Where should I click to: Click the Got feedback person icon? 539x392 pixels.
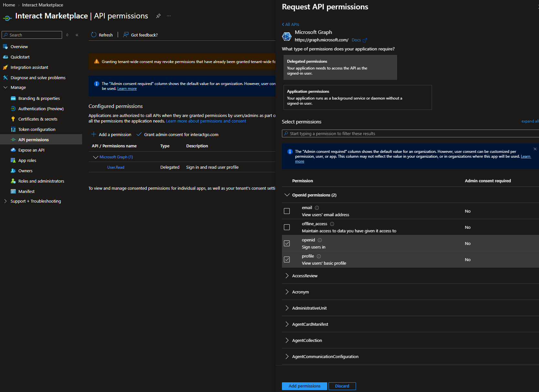tap(126, 35)
